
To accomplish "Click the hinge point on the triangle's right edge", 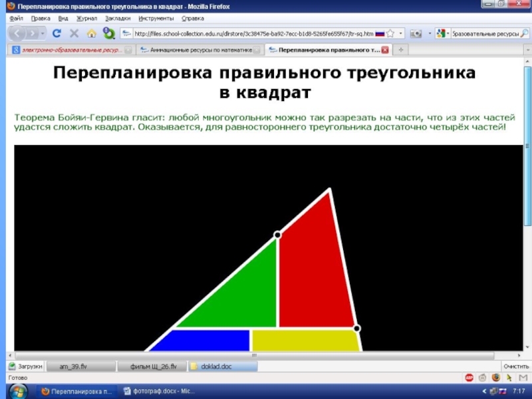I will [x=356, y=328].
